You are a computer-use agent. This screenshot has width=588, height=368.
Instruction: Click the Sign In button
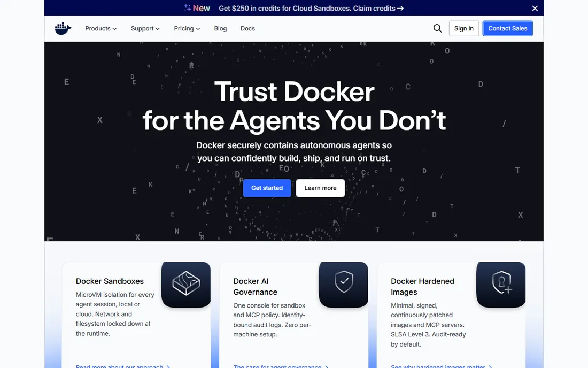pyautogui.click(x=464, y=28)
